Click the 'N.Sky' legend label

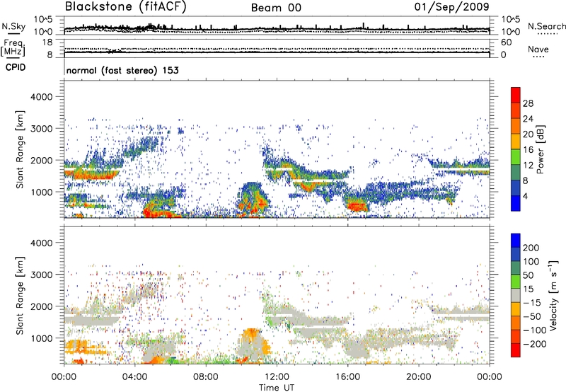pos(13,26)
